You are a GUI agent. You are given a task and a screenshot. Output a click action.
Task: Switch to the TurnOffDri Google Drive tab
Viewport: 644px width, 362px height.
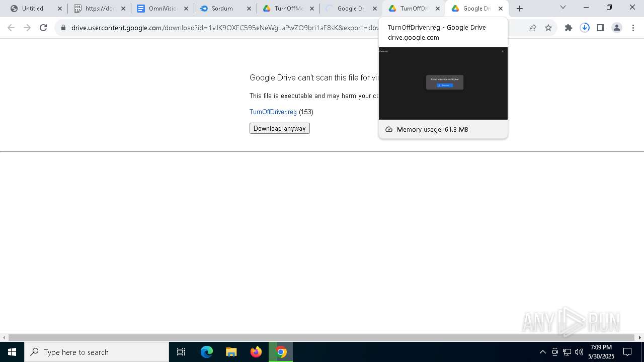pos(414,9)
